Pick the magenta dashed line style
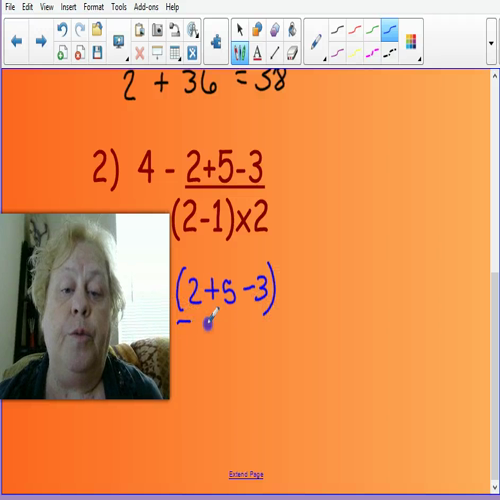 click(372, 53)
